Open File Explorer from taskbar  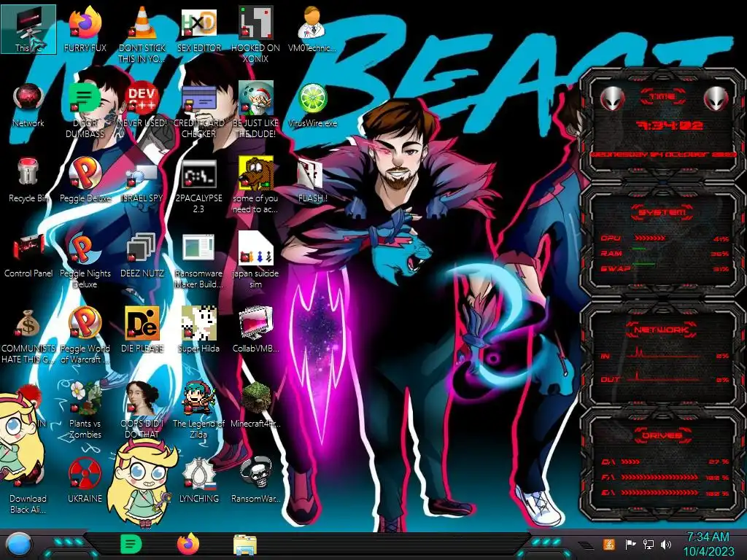click(245, 545)
